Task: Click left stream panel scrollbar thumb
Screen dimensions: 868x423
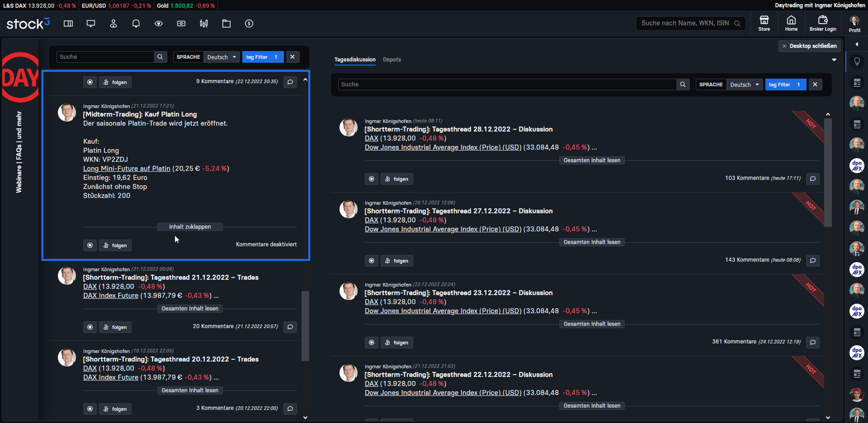Action: [305, 326]
